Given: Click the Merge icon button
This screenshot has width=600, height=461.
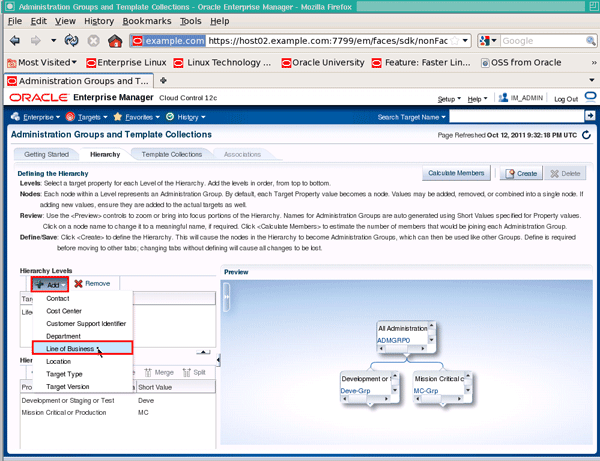Looking at the screenshot, I should coord(159,372).
